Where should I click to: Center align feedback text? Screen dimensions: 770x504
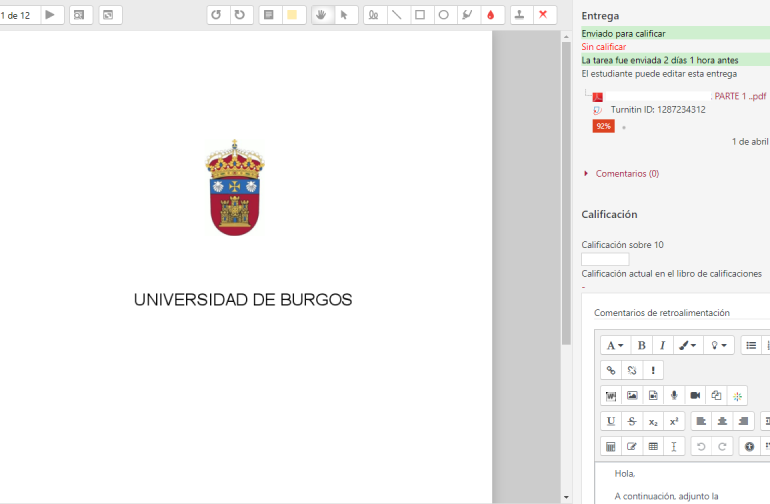(x=722, y=421)
